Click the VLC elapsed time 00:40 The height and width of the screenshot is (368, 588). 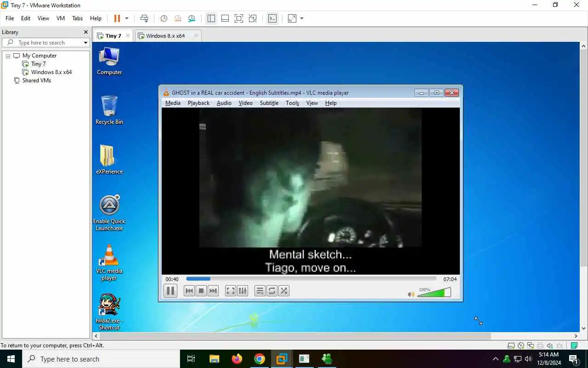[172, 279]
